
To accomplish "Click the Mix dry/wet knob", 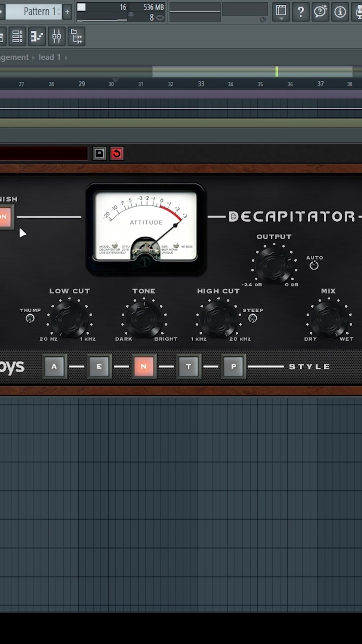I will (x=329, y=319).
